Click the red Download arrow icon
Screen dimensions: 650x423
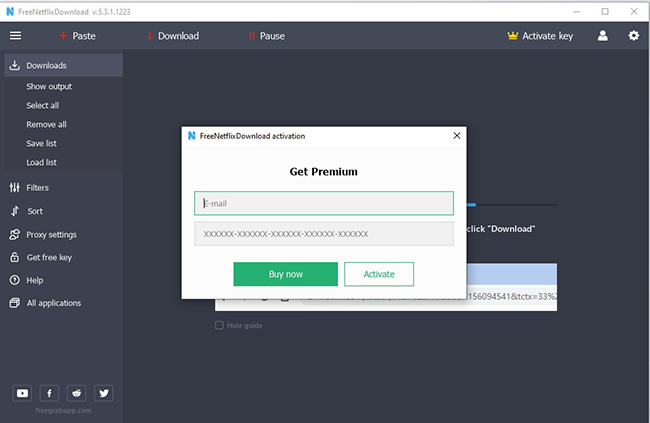[x=150, y=36]
